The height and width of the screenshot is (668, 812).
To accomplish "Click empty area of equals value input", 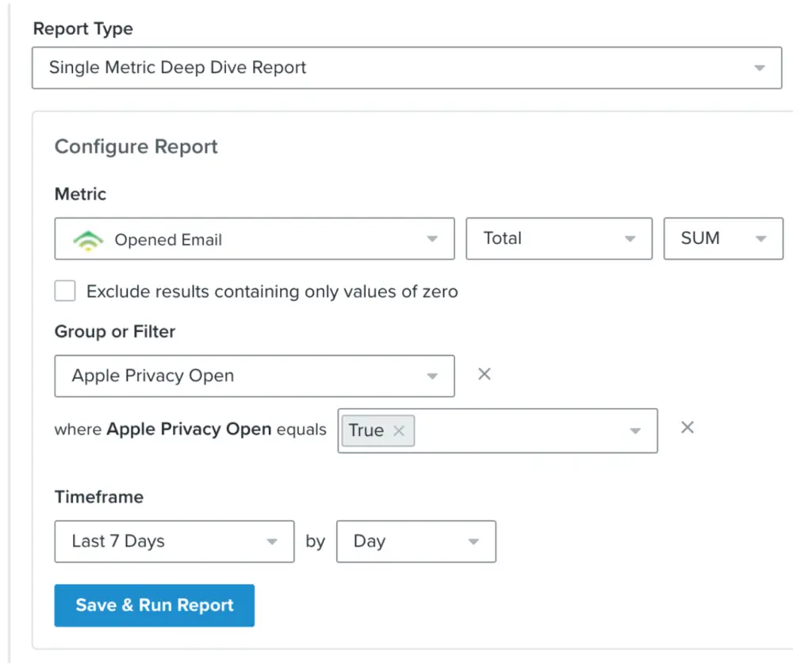I will [x=515, y=430].
